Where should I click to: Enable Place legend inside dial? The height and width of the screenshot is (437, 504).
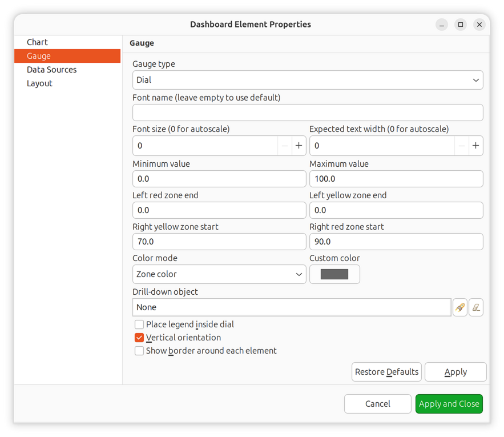(x=139, y=324)
